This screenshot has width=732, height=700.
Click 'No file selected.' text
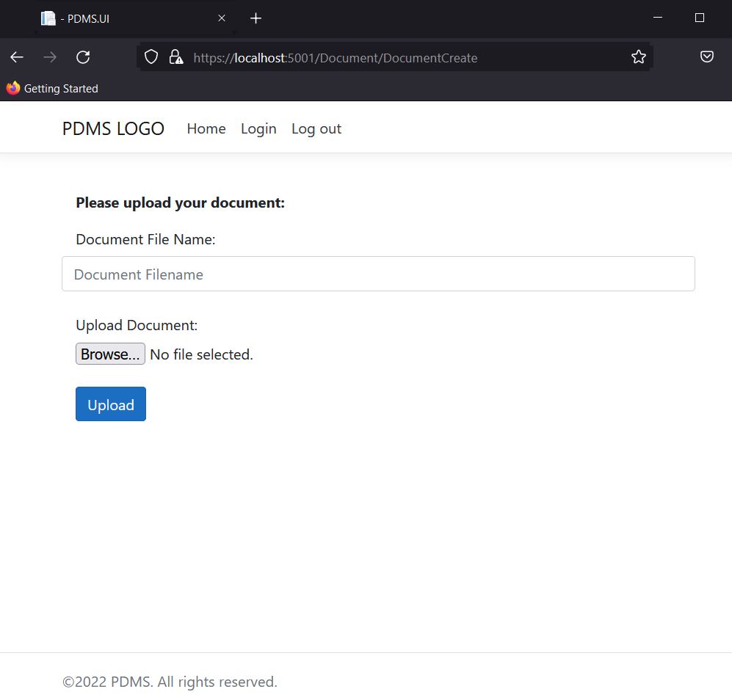point(201,354)
